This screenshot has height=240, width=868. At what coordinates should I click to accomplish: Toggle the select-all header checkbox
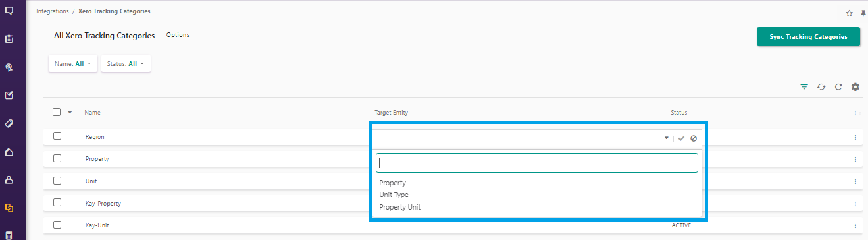click(57, 112)
